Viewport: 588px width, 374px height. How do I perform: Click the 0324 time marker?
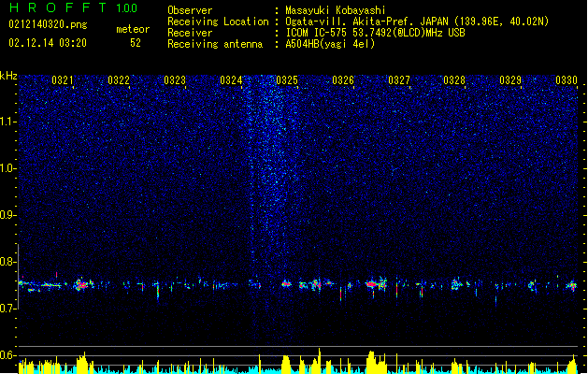tap(231, 80)
